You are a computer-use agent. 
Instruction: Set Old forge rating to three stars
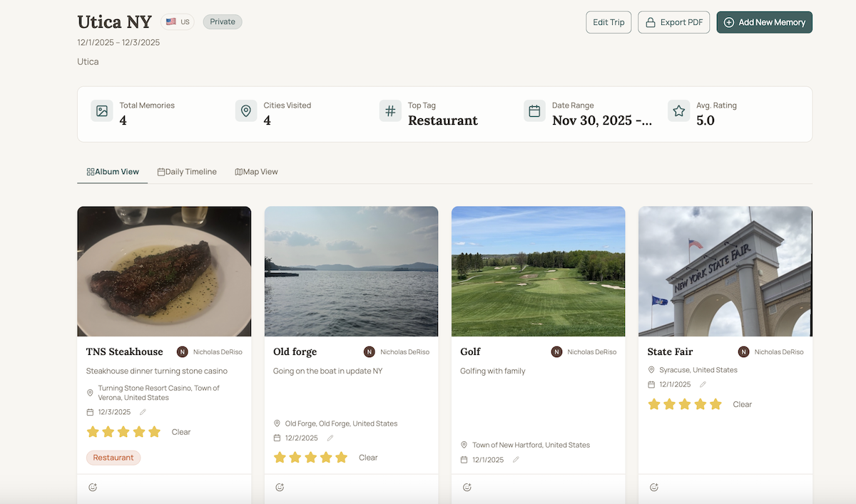click(x=311, y=458)
